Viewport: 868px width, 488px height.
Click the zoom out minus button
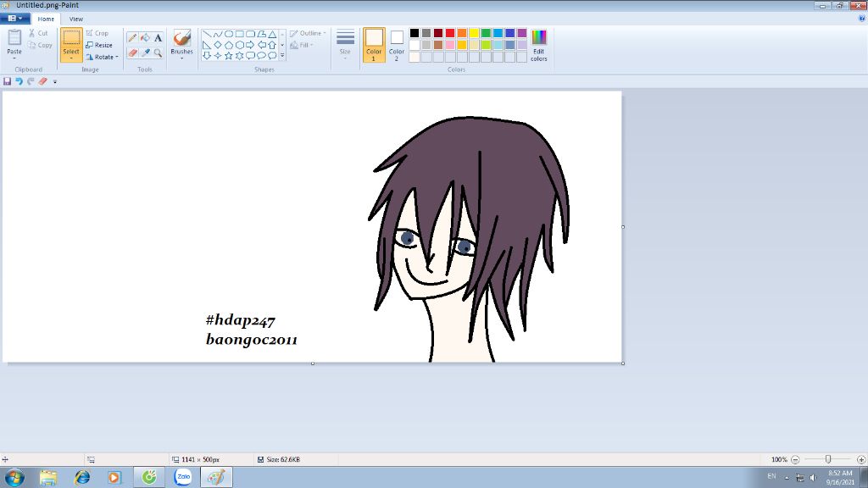(x=795, y=459)
